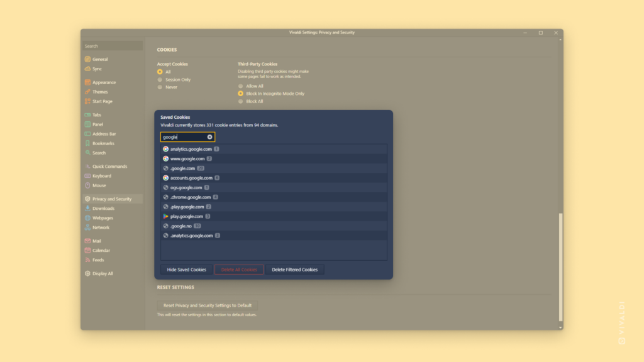This screenshot has height=362, width=644.
Task: Open the Feeds RSS icon
Action: click(x=87, y=260)
